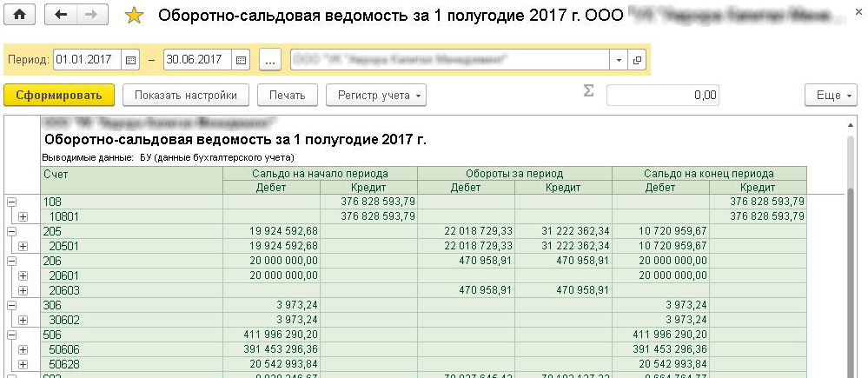The height and width of the screenshot is (378, 868).
Task: Collapse the account 206 group
Action: click(11, 261)
